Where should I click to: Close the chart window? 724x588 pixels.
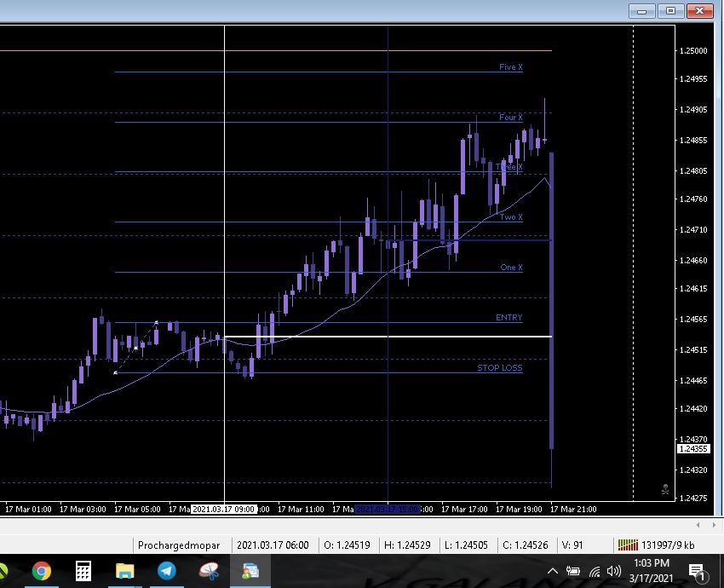pyautogui.click(x=700, y=11)
